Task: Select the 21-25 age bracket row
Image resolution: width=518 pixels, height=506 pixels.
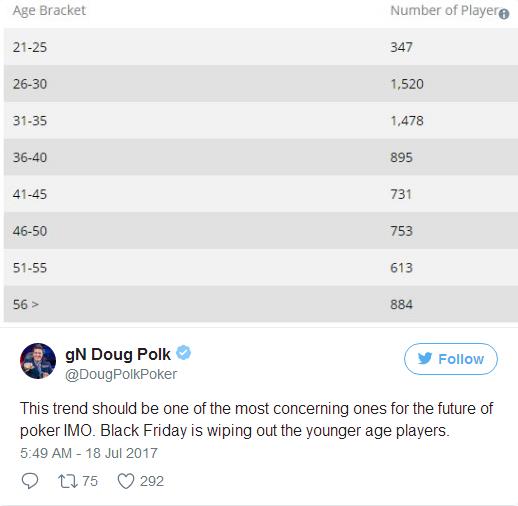Action: tap(261, 47)
